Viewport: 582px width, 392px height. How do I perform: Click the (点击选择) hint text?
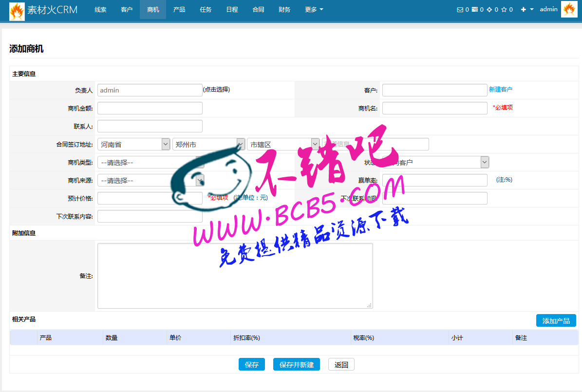(x=216, y=90)
